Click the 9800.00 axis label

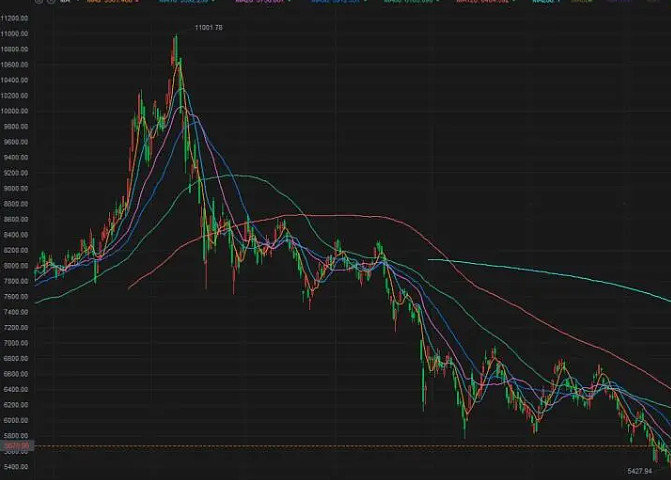point(16,127)
